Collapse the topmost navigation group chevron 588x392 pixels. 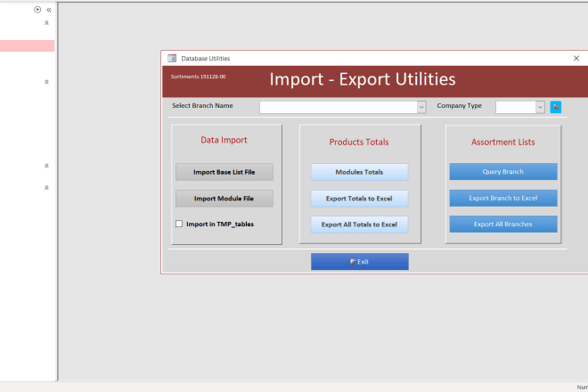coord(46,22)
